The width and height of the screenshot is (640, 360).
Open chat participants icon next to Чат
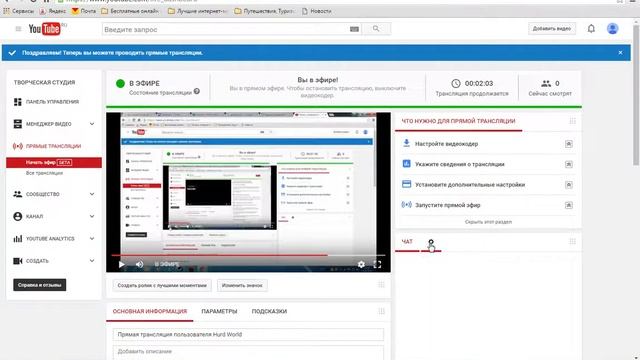pos(431,242)
